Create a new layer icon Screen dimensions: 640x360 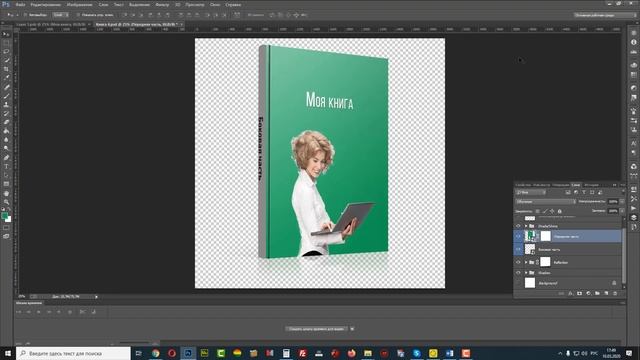point(606,293)
